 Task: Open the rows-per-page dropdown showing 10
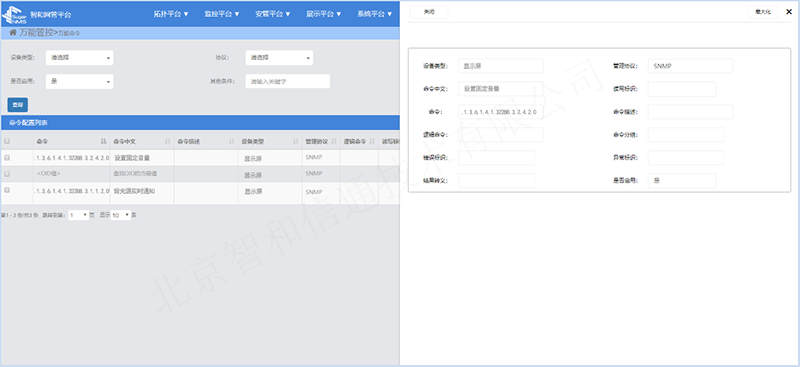click(x=121, y=215)
